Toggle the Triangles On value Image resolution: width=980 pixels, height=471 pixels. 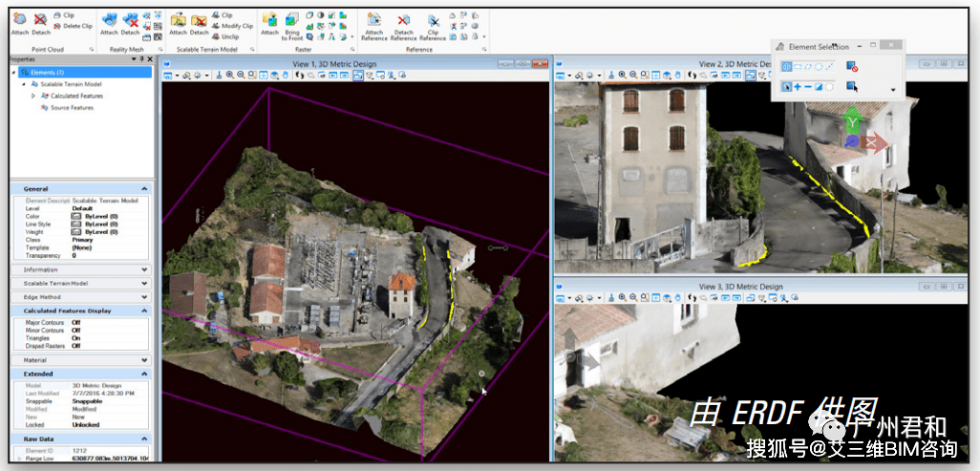(75, 338)
